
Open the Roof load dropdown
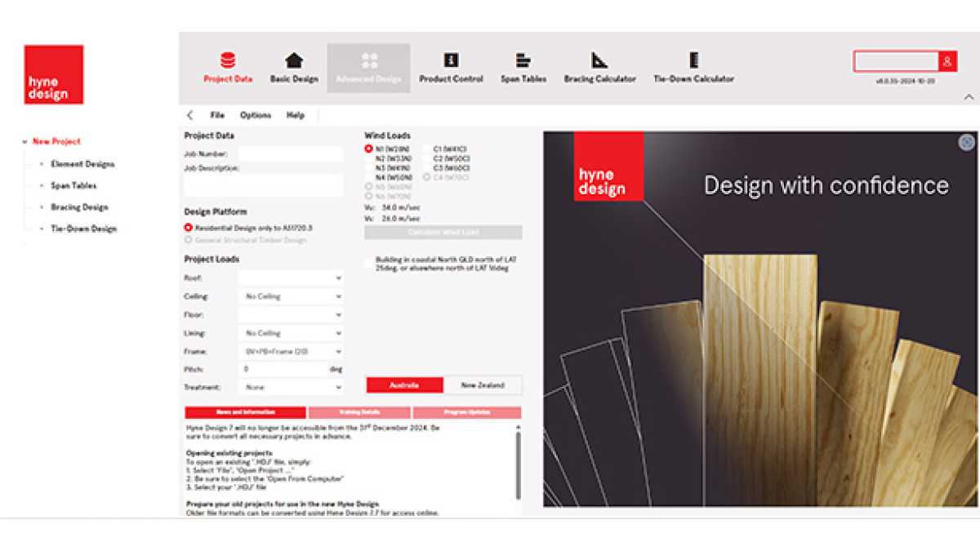point(291,278)
